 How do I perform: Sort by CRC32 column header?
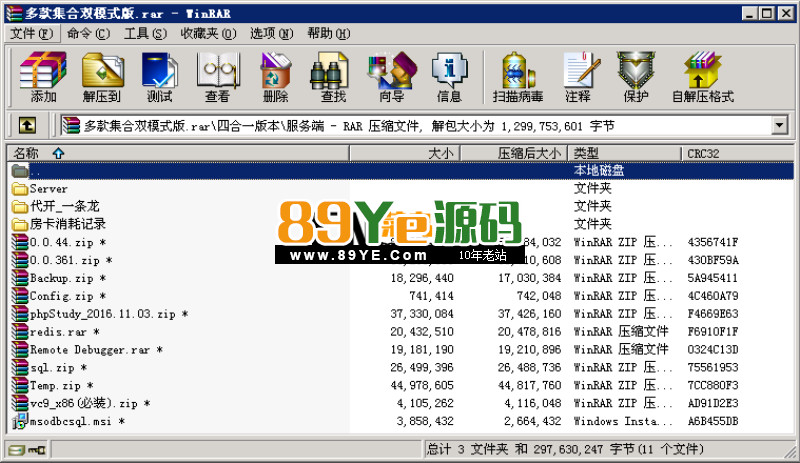738,153
